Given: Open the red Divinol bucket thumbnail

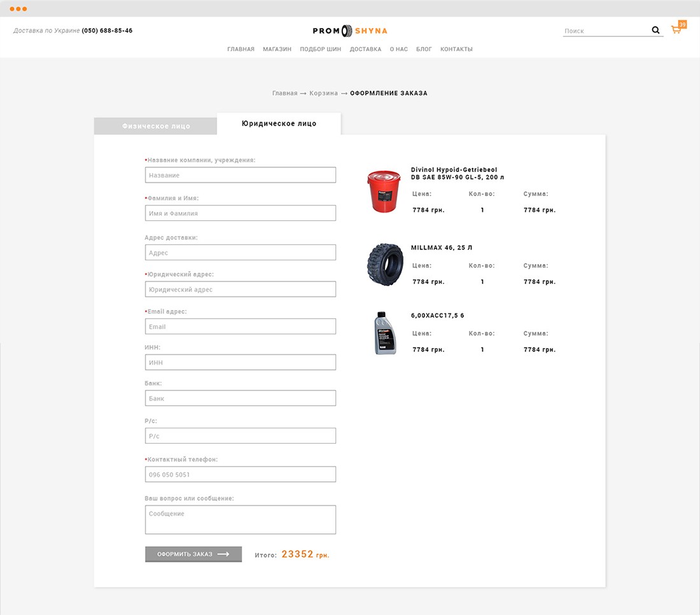Looking at the screenshot, I should coord(384,191).
